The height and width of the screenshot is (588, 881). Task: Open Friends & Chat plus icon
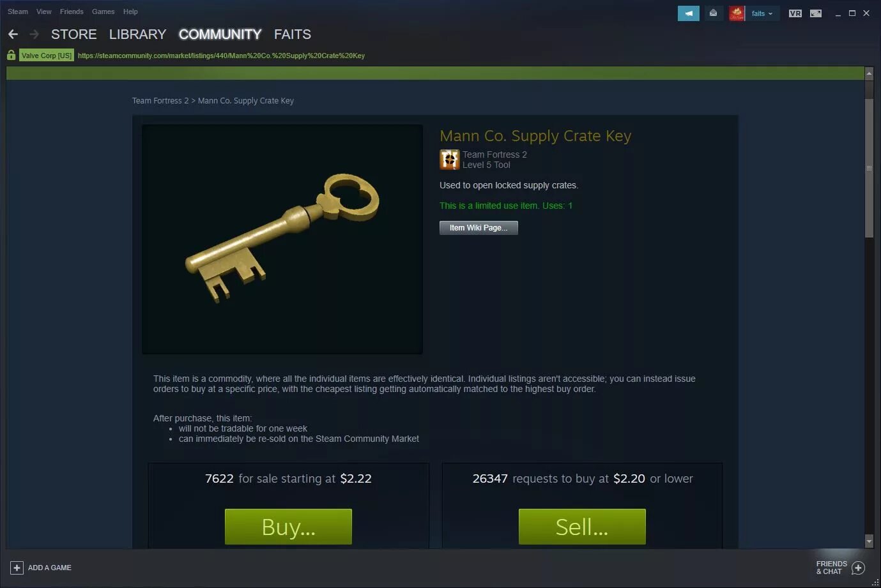(858, 568)
